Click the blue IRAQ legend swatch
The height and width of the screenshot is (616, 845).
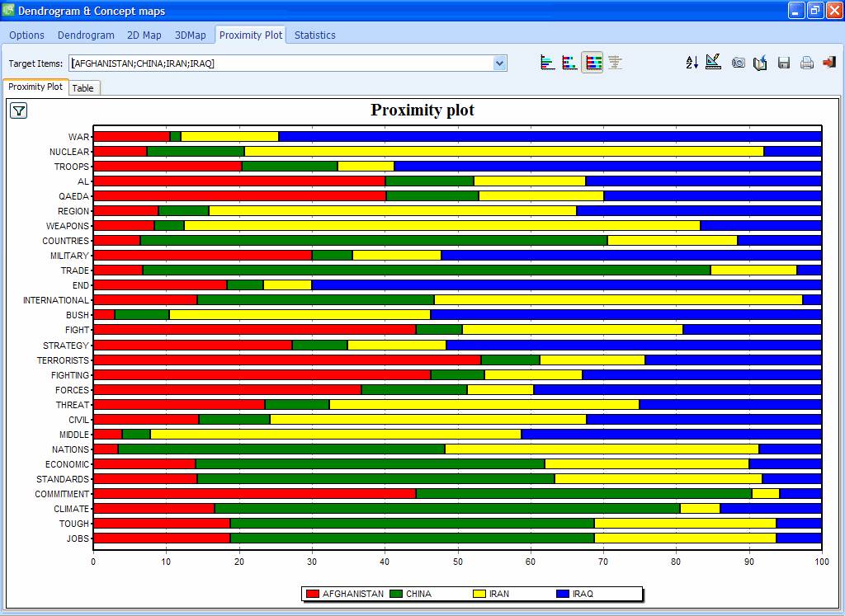[x=564, y=594]
